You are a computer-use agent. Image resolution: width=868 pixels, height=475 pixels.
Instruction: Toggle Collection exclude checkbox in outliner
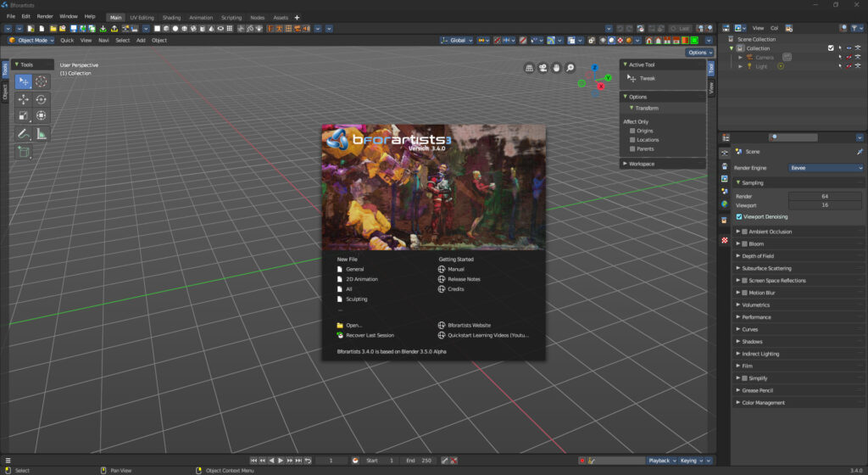click(x=831, y=48)
